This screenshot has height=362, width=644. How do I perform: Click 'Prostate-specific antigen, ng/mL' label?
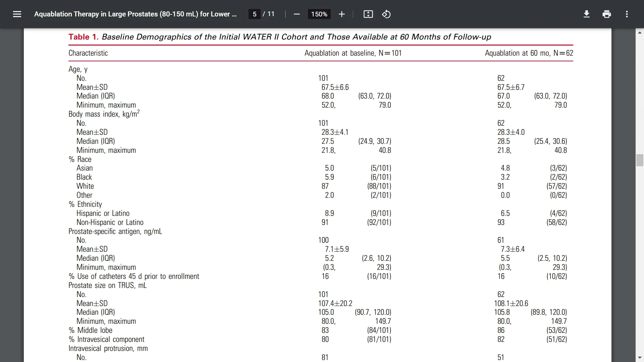[x=115, y=232]
